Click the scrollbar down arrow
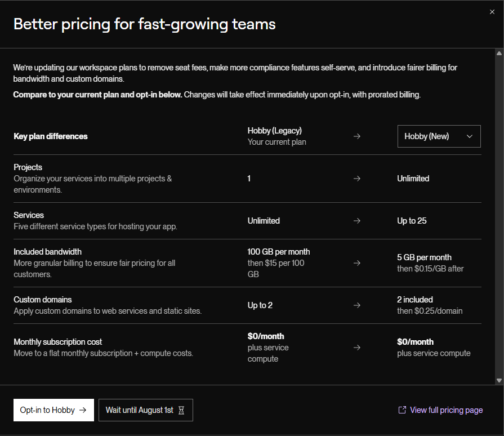Image resolution: width=504 pixels, height=436 pixels. [499, 380]
